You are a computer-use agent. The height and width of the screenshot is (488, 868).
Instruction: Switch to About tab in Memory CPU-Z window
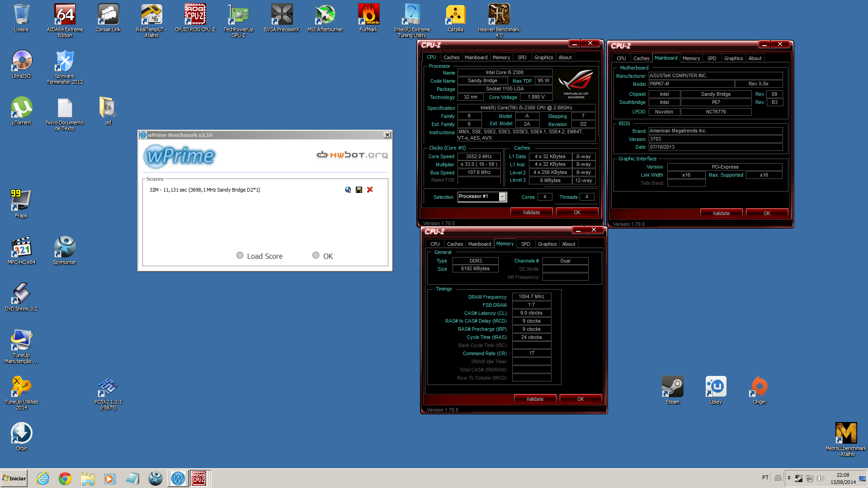[569, 244]
